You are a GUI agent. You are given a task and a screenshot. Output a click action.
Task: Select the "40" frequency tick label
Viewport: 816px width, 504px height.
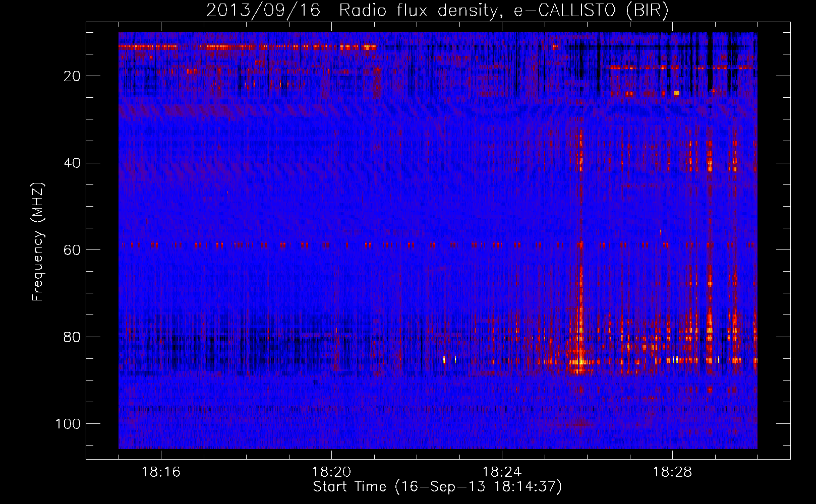click(73, 163)
